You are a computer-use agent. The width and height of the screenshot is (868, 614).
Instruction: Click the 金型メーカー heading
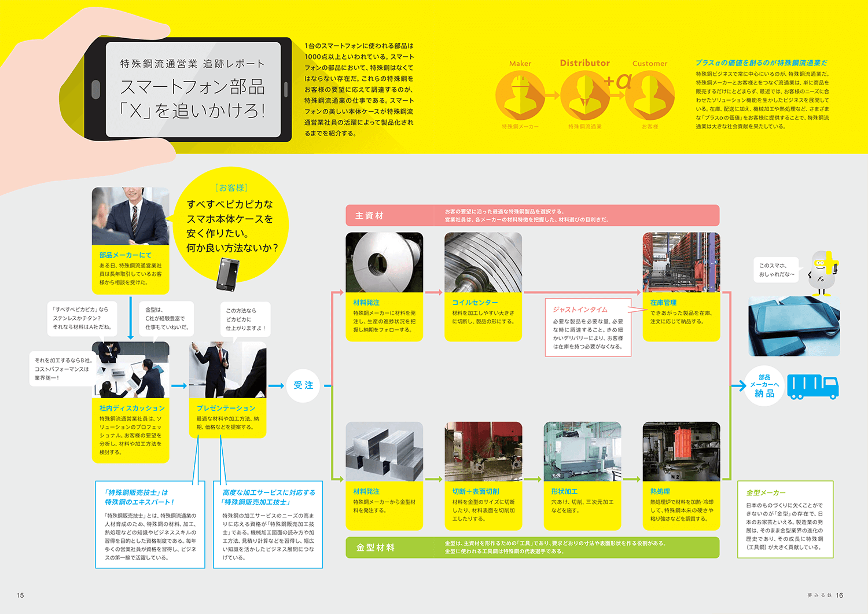(766, 492)
